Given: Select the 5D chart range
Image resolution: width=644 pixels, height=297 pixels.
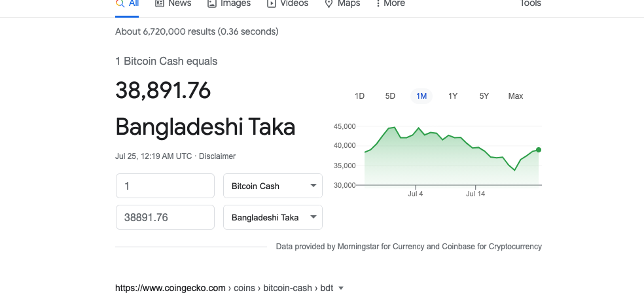Looking at the screenshot, I should point(390,96).
